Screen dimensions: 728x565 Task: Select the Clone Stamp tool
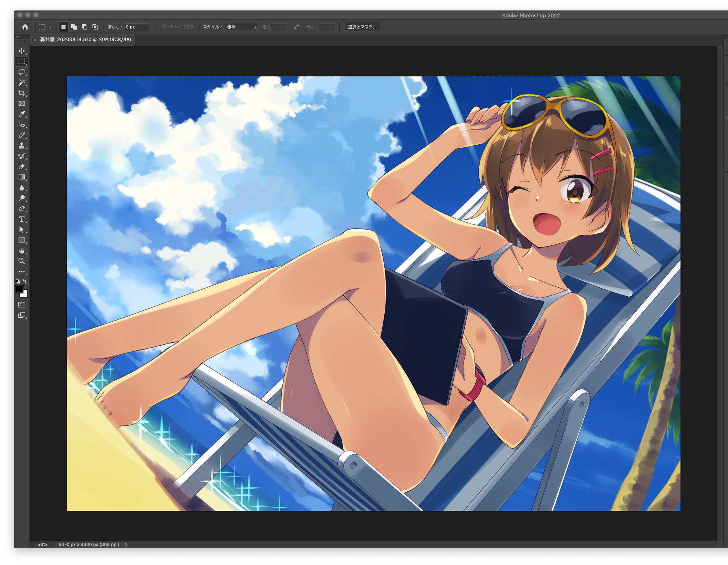click(x=22, y=146)
